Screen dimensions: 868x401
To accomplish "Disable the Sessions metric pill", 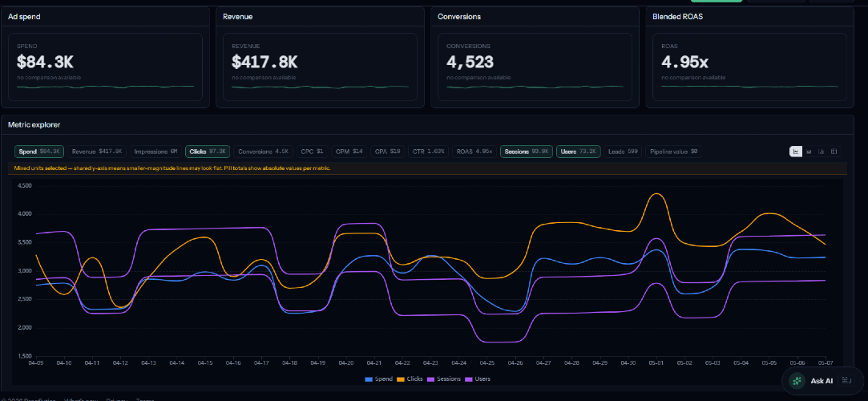I will 527,152.
